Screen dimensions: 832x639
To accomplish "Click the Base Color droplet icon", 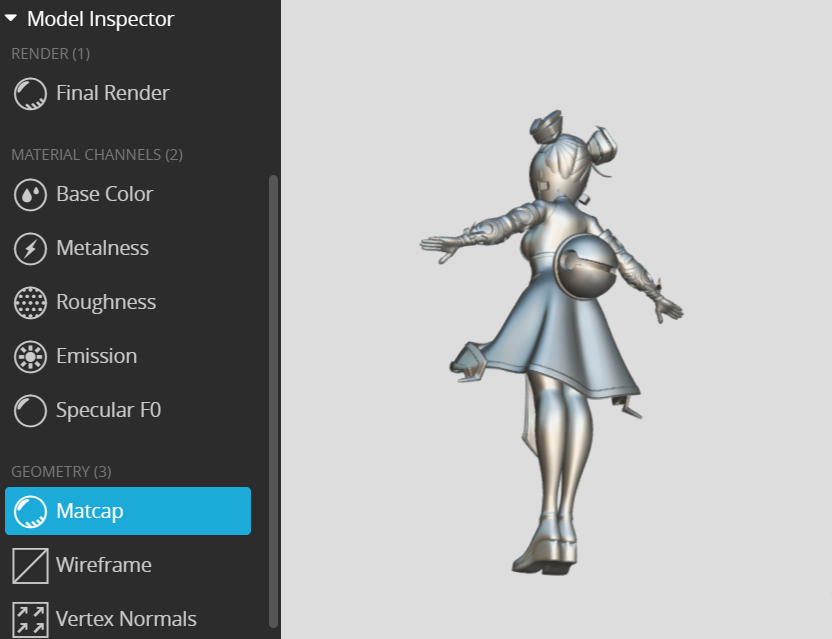I will point(30,195).
